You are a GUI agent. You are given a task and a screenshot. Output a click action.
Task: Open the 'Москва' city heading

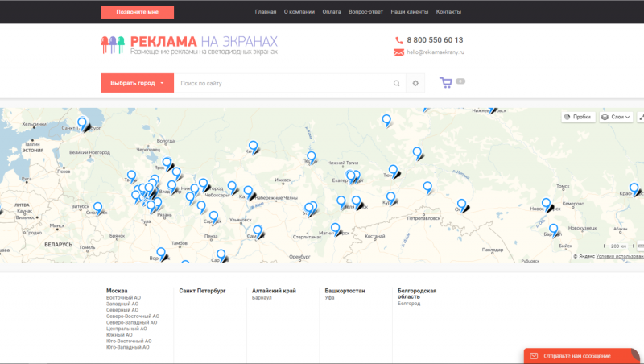tap(117, 291)
